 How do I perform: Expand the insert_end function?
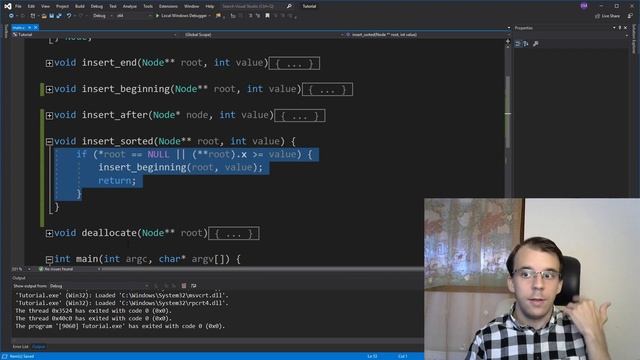pyautogui.click(x=49, y=63)
